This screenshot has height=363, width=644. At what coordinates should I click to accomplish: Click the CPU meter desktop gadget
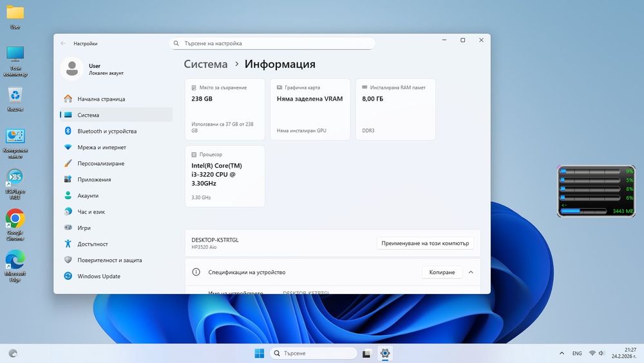coord(596,191)
